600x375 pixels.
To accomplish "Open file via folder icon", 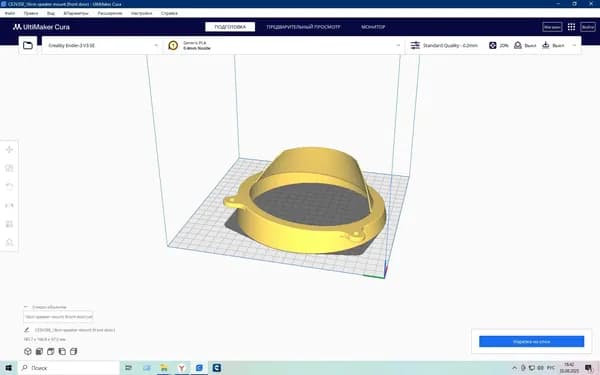I will pos(28,46).
